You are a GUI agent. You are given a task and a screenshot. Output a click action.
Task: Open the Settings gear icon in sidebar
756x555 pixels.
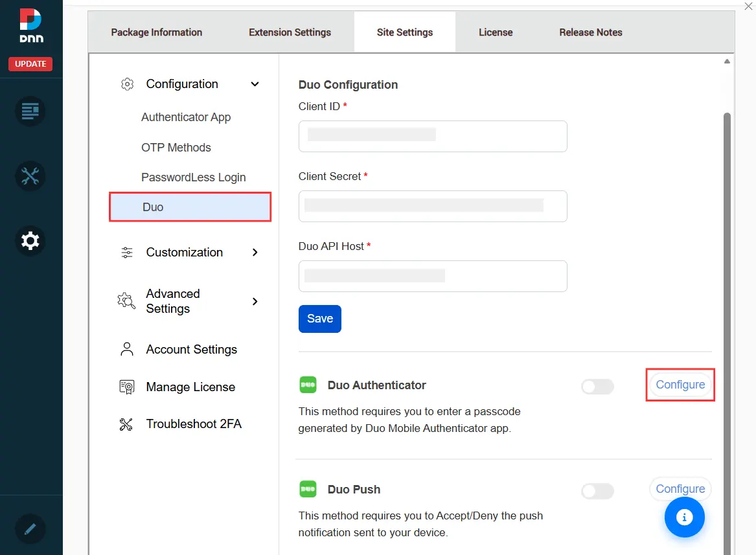click(x=30, y=241)
